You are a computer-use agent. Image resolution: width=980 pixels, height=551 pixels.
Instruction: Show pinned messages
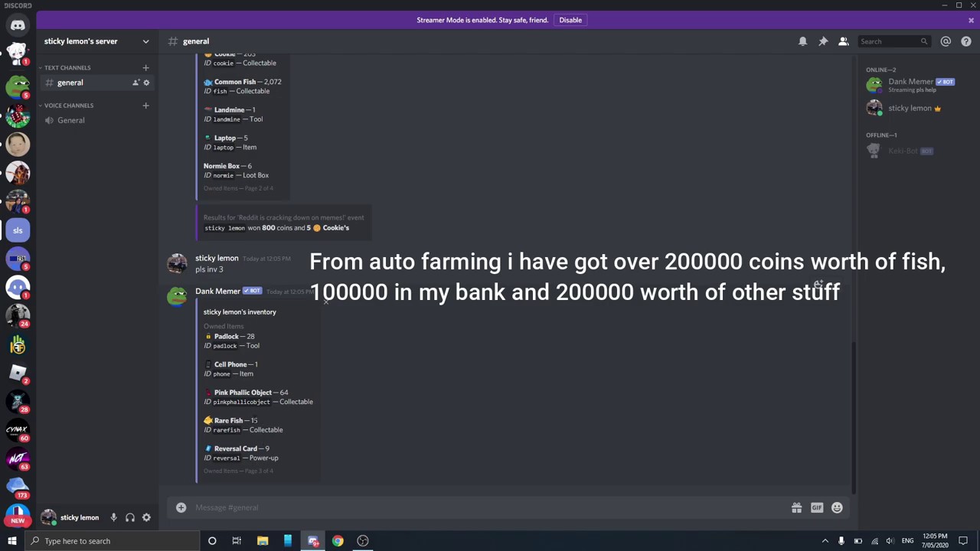(x=823, y=41)
